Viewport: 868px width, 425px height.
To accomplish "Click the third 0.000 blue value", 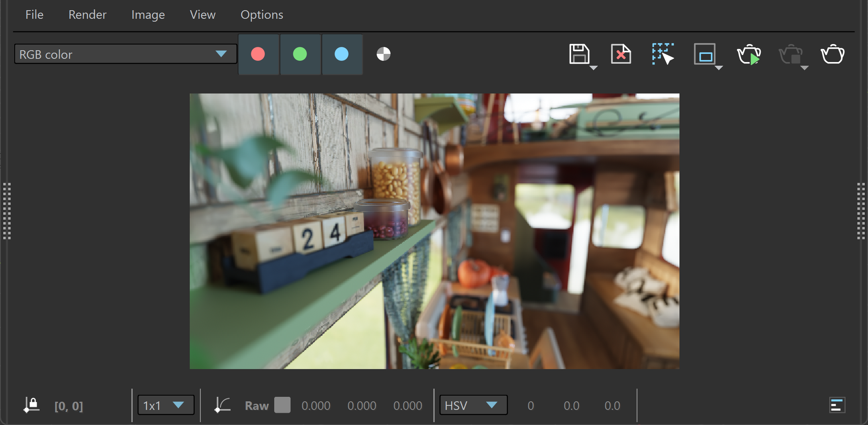I will pos(408,406).
